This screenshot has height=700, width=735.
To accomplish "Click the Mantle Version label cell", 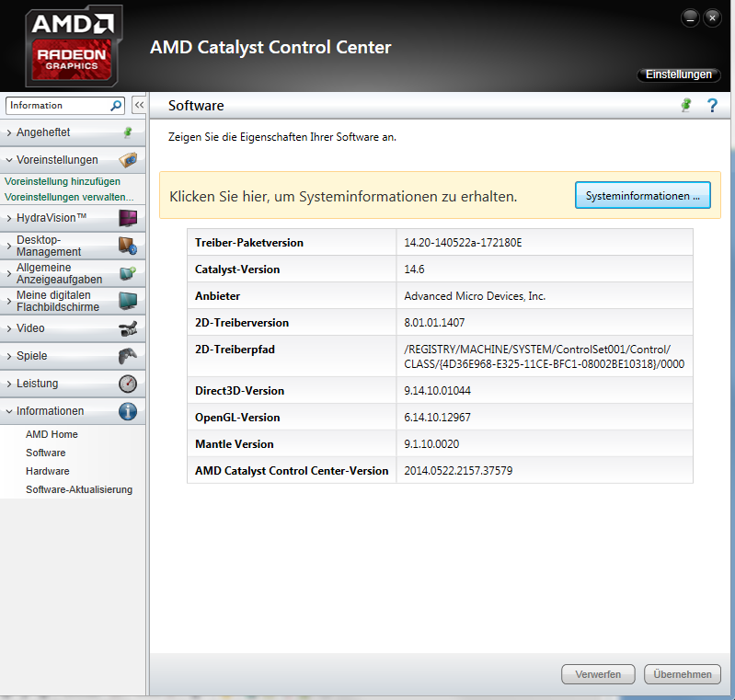I will [292, 444].
